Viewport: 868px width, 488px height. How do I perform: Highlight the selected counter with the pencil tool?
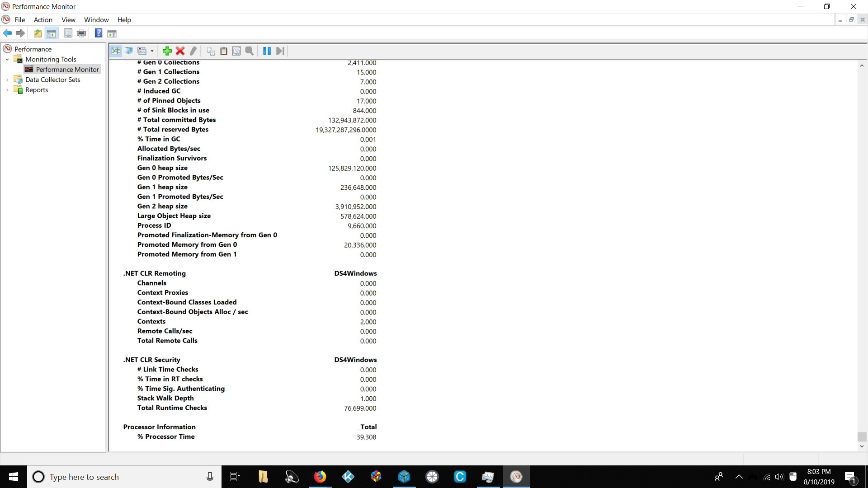coord(193,51)
